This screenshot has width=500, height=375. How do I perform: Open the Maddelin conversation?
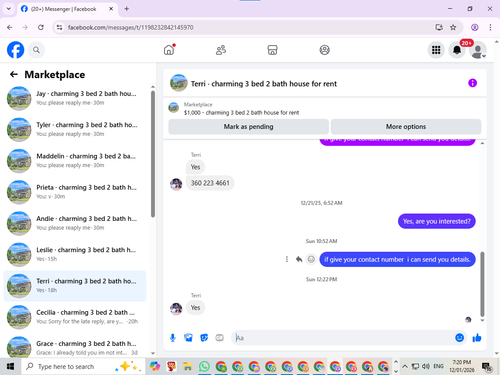click(75, 160)
